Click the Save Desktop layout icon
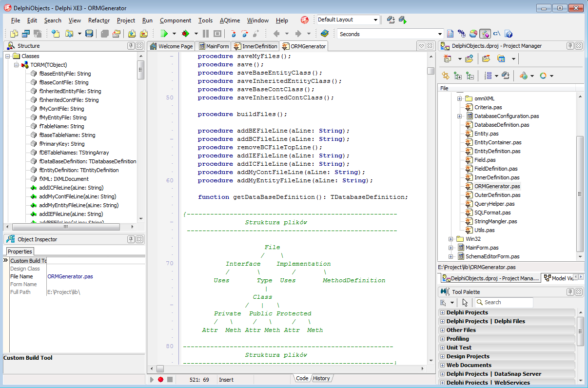Viewport: 588px width, 388px height. [391, 20]
